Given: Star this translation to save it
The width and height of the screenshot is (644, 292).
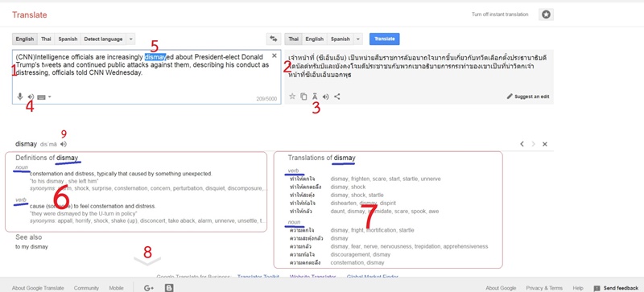Looking at the screenshot, I should point(292,97).
